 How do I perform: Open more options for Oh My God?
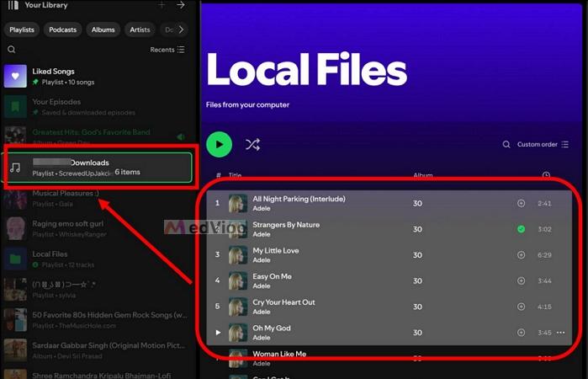pos(560,333)
